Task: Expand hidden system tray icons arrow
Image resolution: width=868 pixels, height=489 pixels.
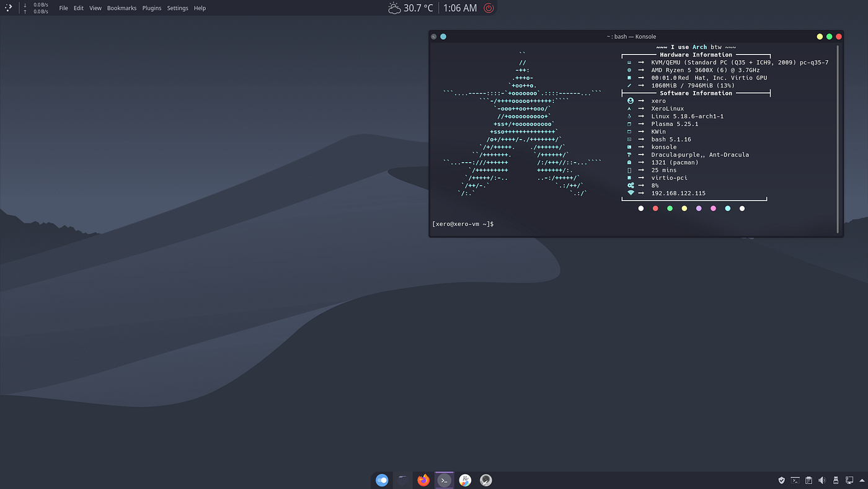Action: click(x=861, y=480)
